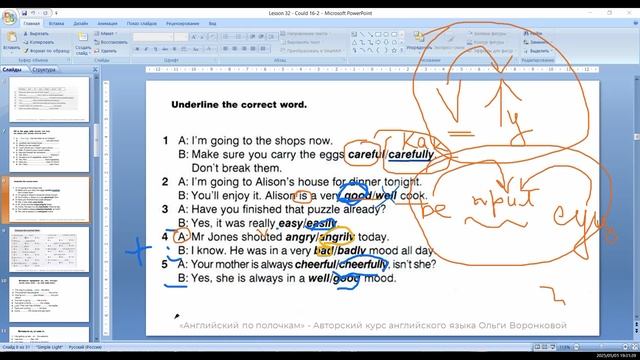Open the Дизайн ribbon tab
The height and width of the screenshot is (360, 640).
click(80, 24)
